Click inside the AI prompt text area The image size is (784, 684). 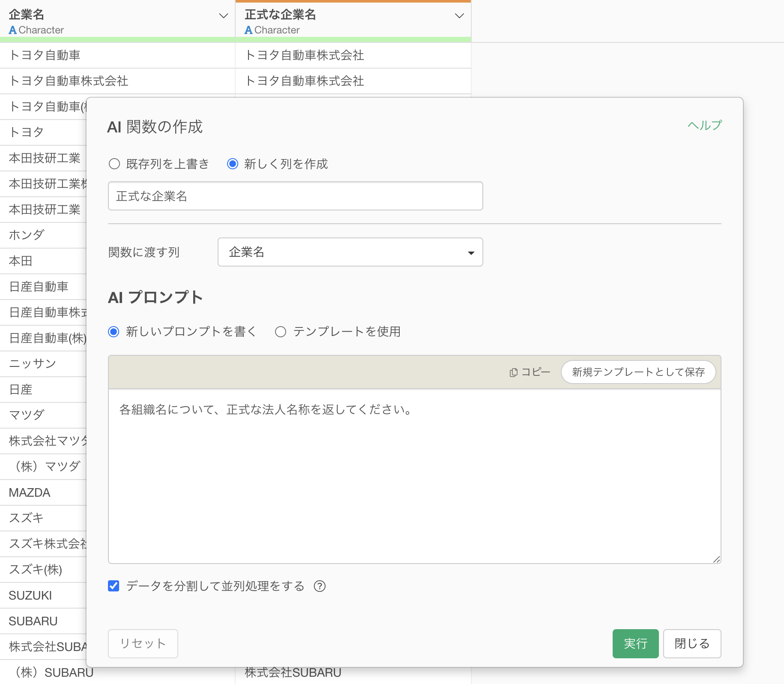click(414, 476)
